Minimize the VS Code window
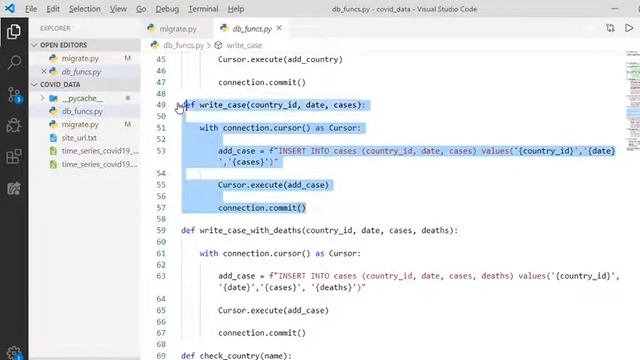This screenshot has width=640, height=360. tap(615, 9)
